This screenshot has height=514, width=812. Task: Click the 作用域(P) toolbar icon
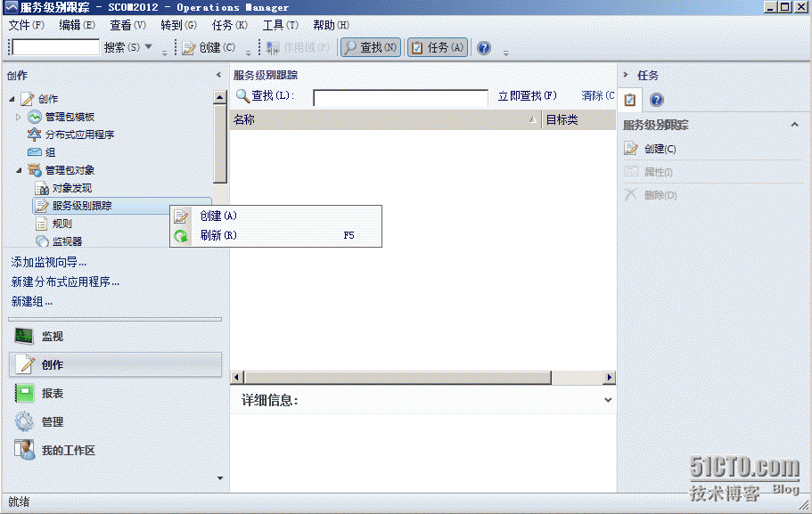coord(272,47)
